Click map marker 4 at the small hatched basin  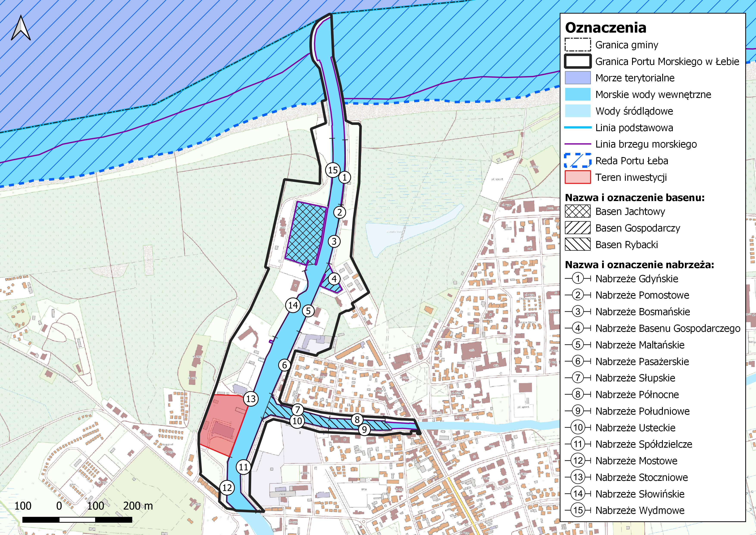pyautogui.click(x=334, y=279)
